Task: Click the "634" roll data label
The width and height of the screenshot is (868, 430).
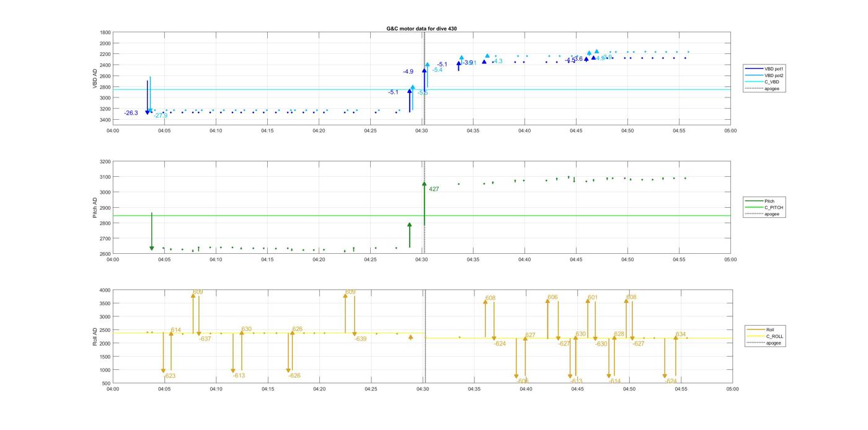Action: point(681,334)
